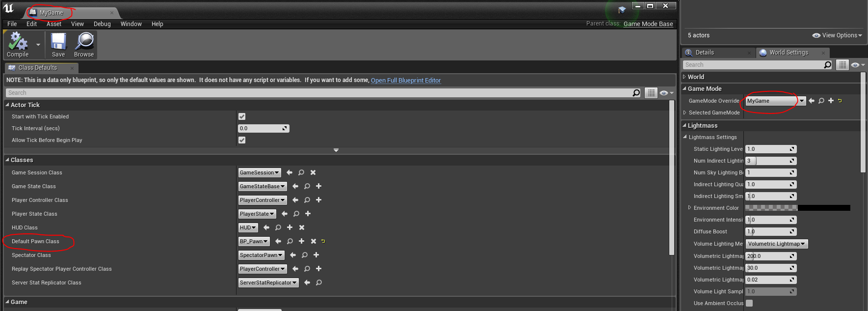868x311 pixels.
Task: Click the Compile blueprint icon
Action: coord(18,44)
